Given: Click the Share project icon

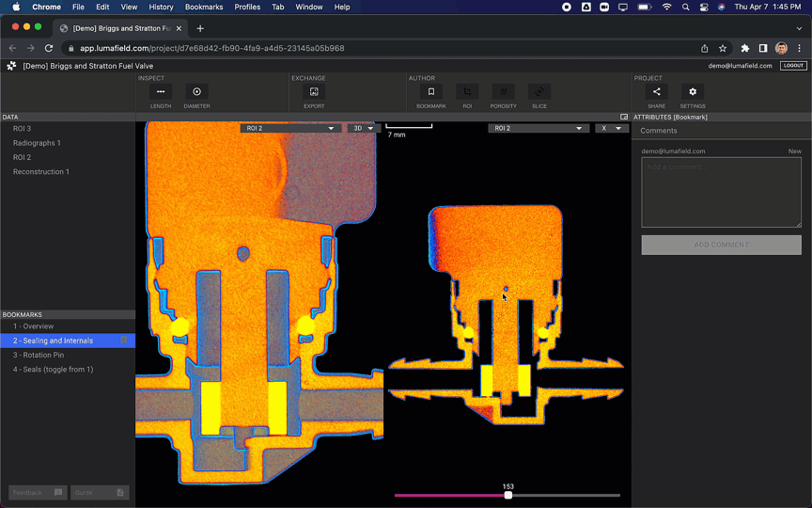Looking at the screenshot, I should [x=656, y=92].
